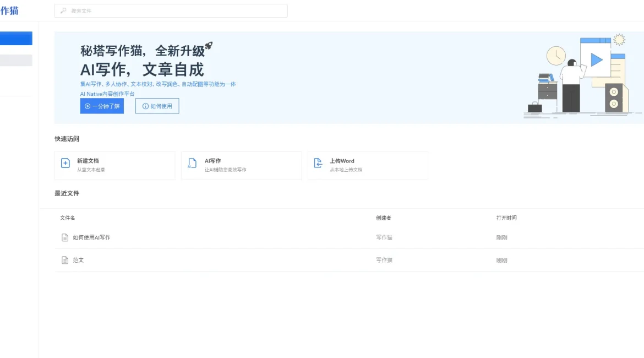Select the gray sidebar item

tap(16, 61)
